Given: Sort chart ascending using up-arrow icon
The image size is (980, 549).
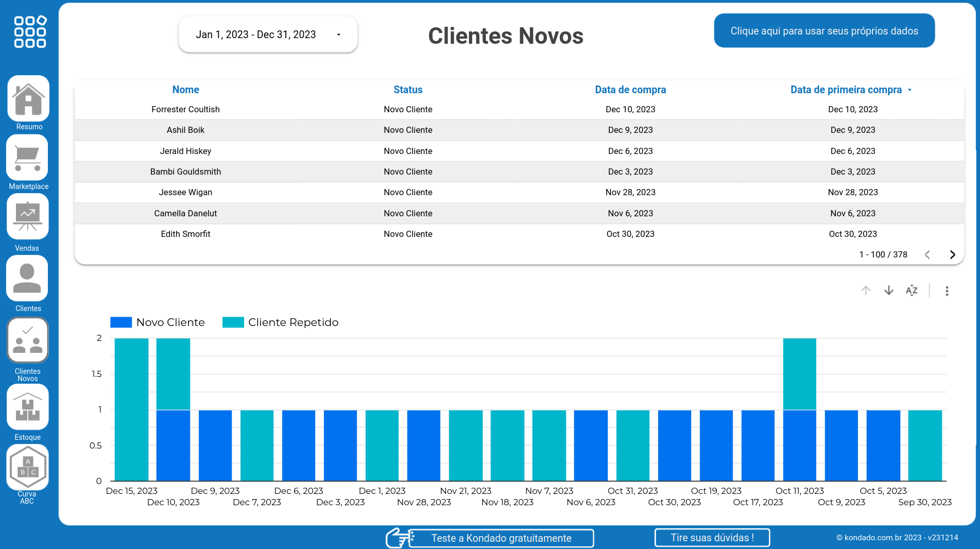Looking at the screenshot, I should point(866,290).
